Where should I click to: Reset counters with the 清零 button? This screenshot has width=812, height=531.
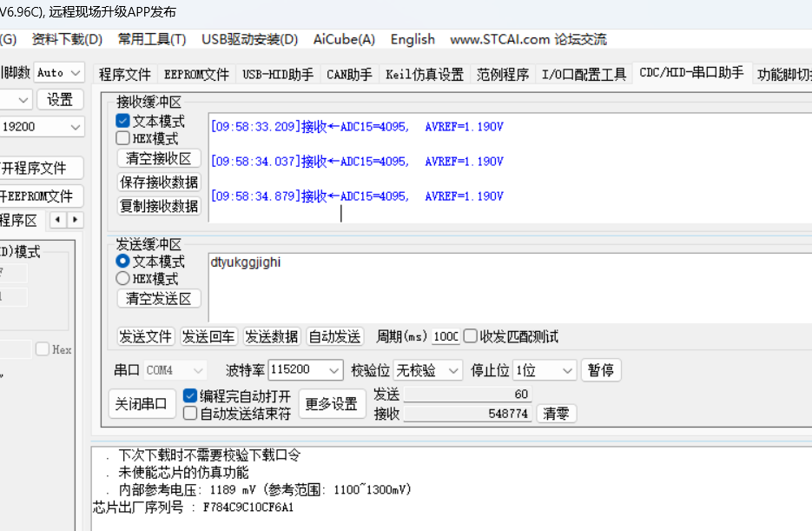(x=556, y=414)
